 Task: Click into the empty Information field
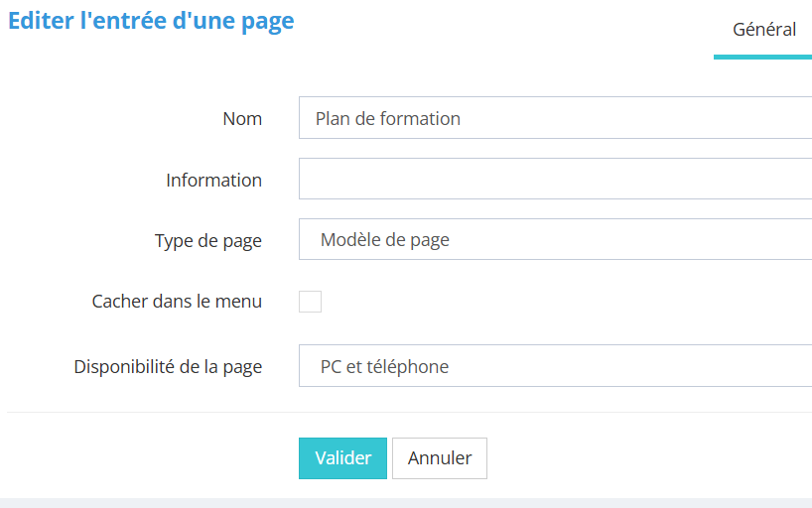pos(554,180)
